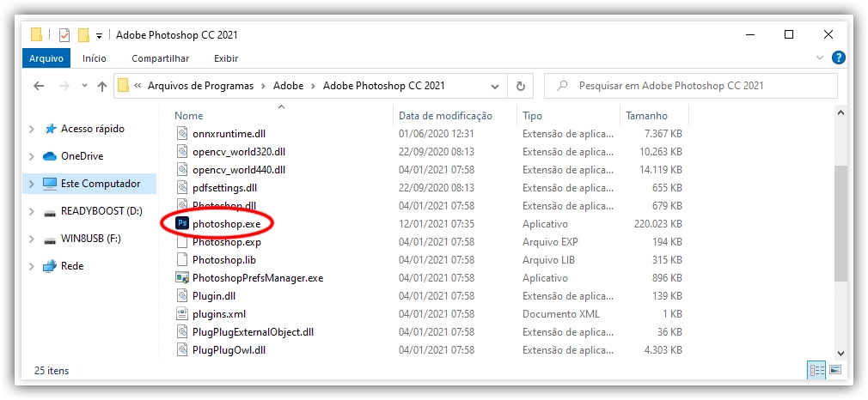Click the search box Pesquisar field

[690, 86]
